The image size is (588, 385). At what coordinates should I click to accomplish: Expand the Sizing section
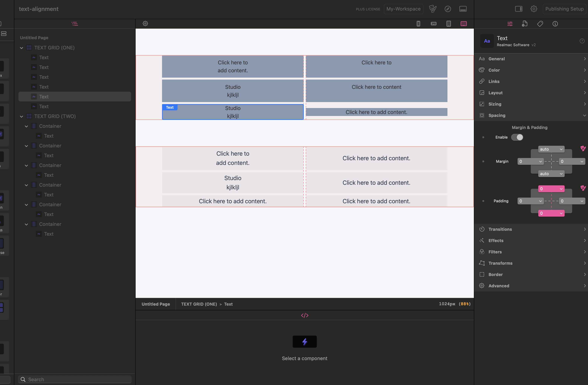(x=531, y=104)
